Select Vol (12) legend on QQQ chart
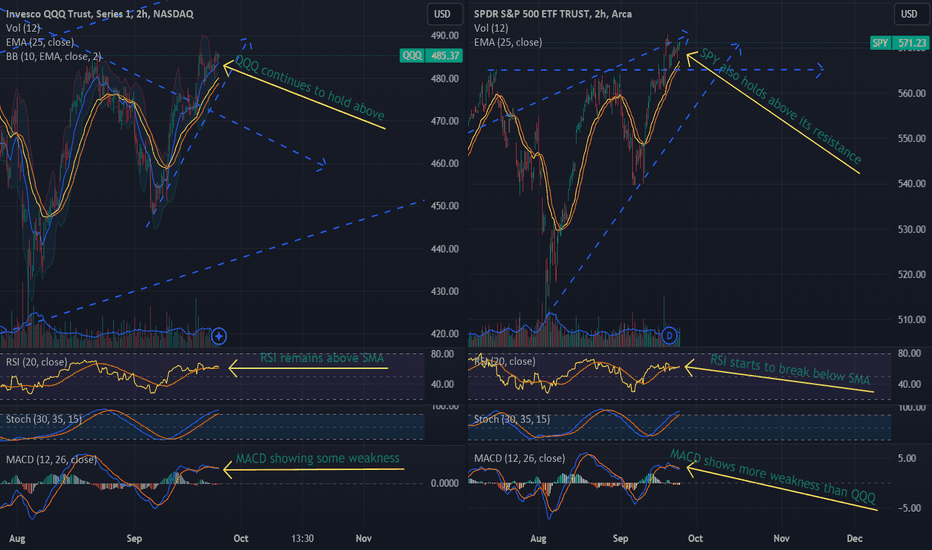Image resolution: width=932 pixels, height=550 pixels. click(x=23, y=28)
